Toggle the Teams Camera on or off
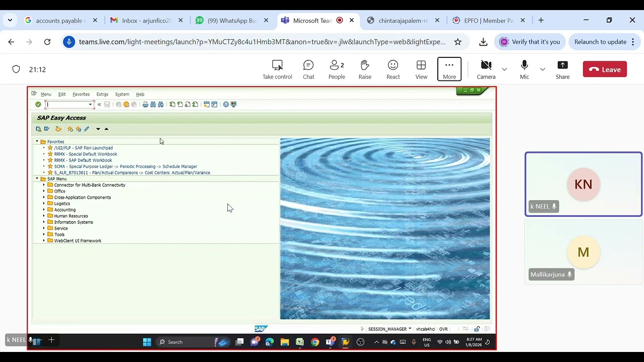This screenshot has height=362, width=644. (x=486, y=69)
